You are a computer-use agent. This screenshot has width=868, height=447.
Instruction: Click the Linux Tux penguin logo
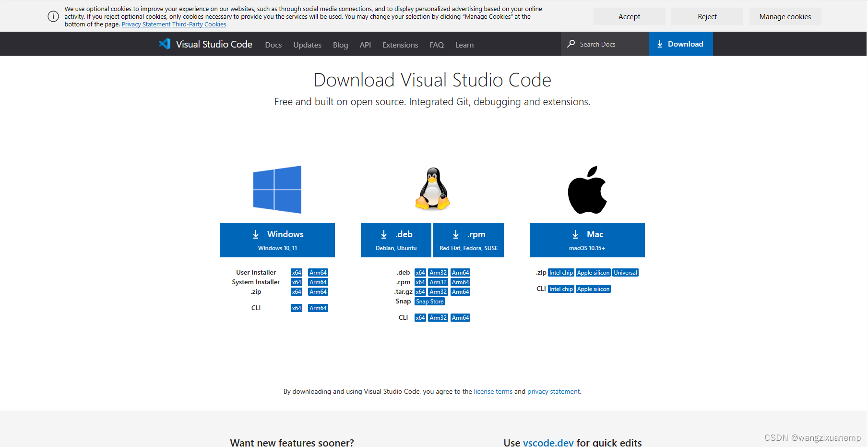433,189
